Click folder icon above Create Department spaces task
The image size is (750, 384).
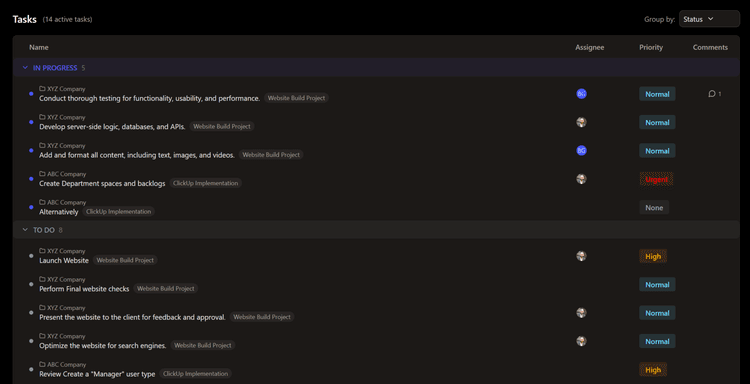pos(42,174)
